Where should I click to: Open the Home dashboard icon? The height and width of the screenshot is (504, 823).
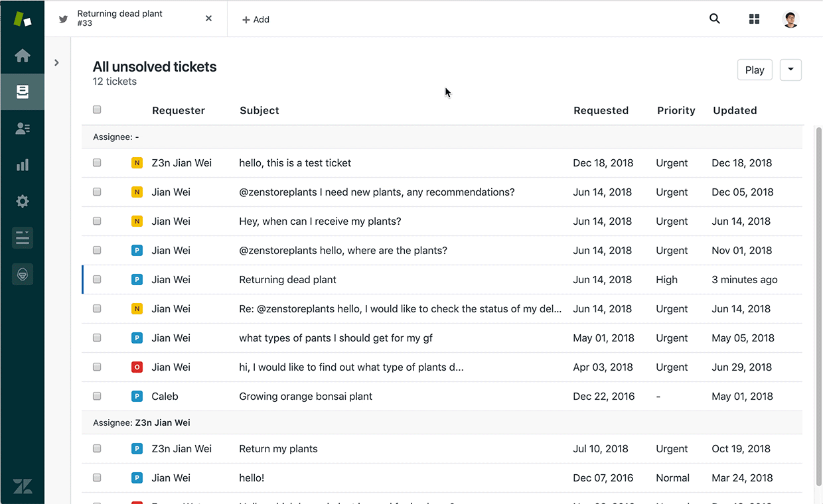click(23, 56)
